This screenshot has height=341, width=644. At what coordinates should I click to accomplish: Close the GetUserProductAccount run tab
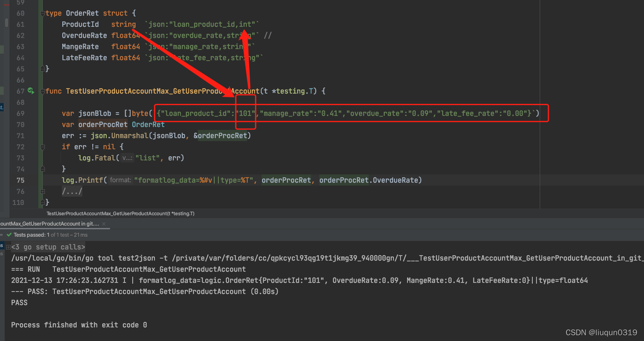[104, 224]
